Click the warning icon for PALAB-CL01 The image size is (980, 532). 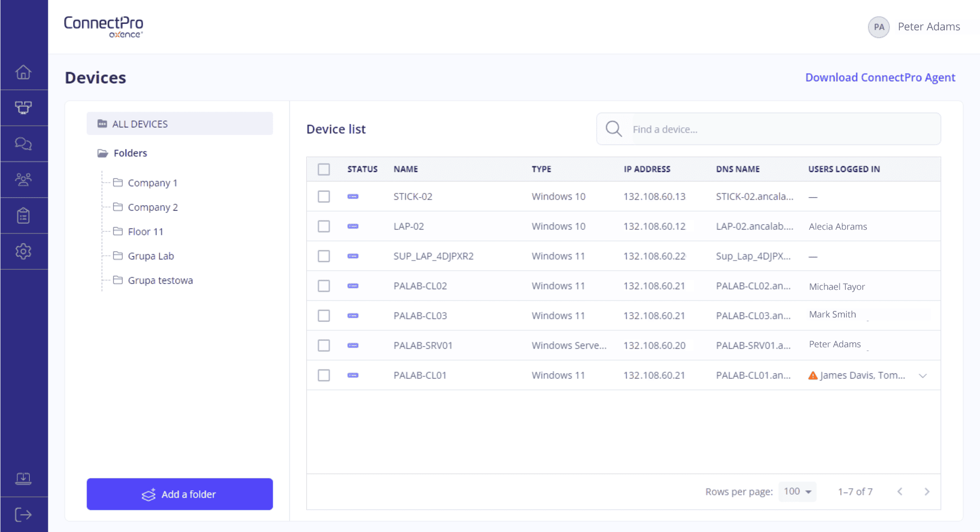(813, 375)
